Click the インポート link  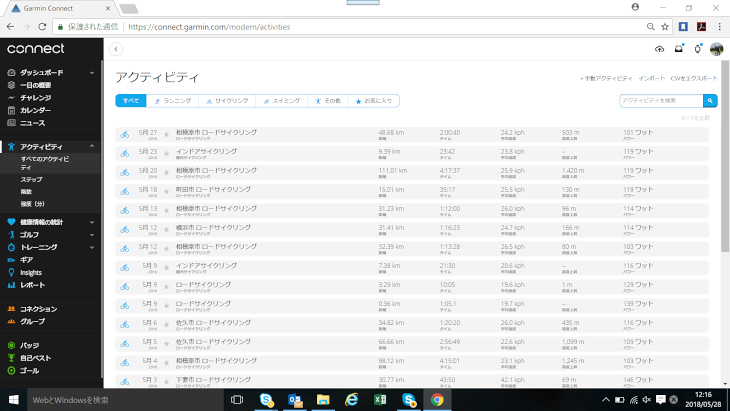[x=651, y=78]
